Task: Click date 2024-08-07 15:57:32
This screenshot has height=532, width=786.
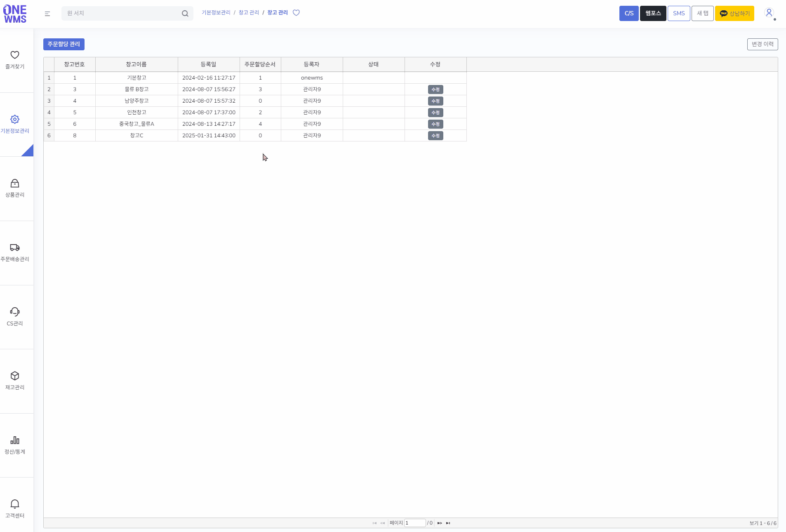Action: click(x=209, y=101)
